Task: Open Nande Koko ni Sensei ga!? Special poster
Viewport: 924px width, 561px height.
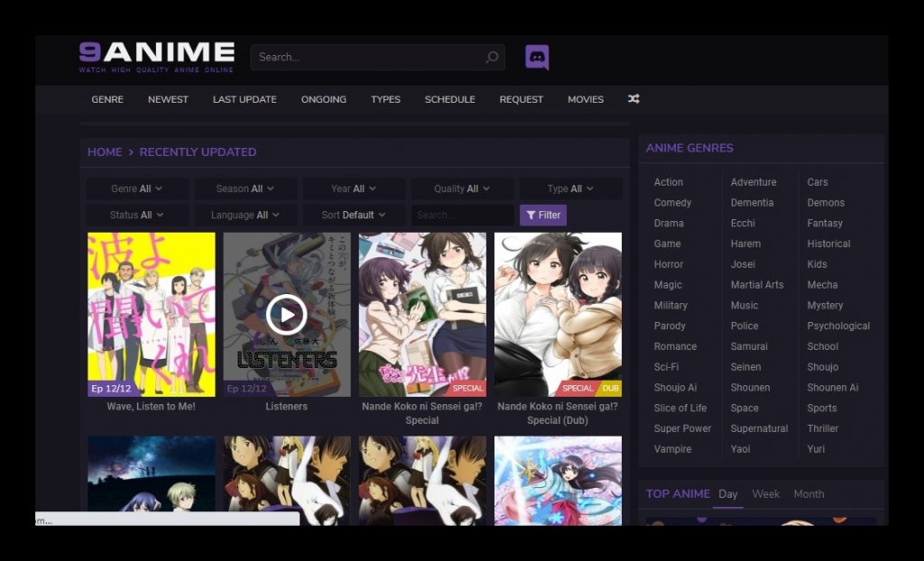Action: tap(422, 314)
